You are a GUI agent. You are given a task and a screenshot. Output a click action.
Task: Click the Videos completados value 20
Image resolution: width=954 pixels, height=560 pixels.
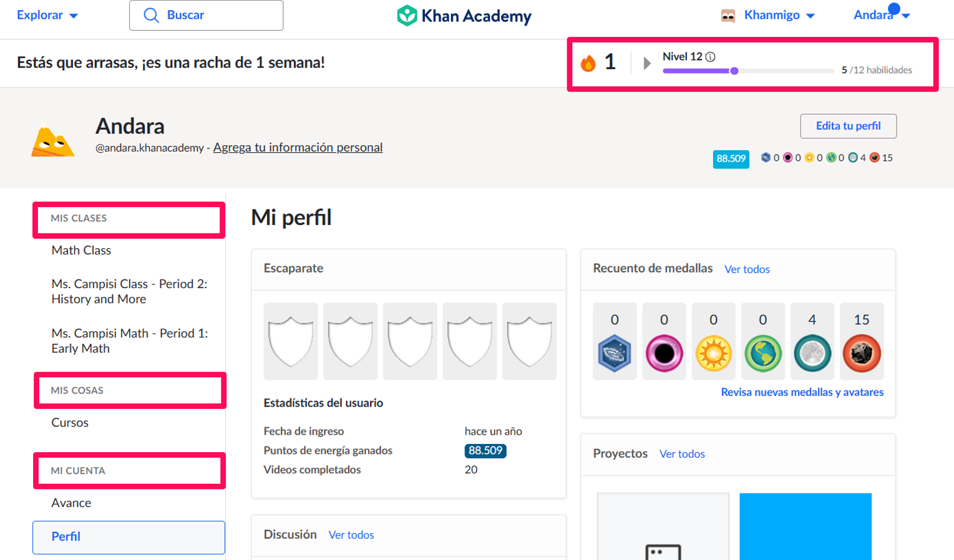point(470,470)
